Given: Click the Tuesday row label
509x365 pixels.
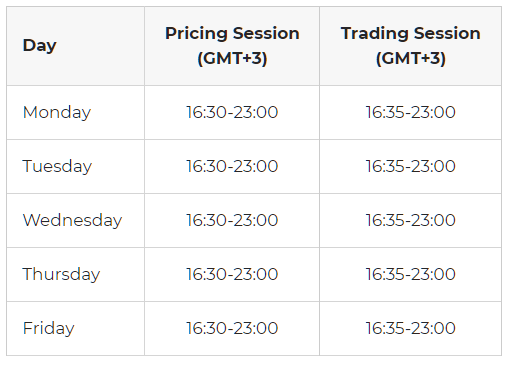Looking at the screenshot, I should [57, 166].
